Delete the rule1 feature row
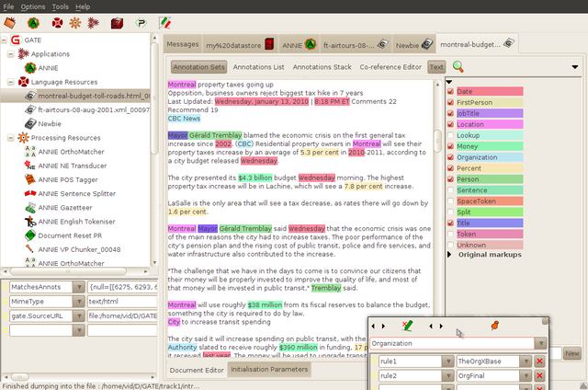 click(x=539, y=361)
